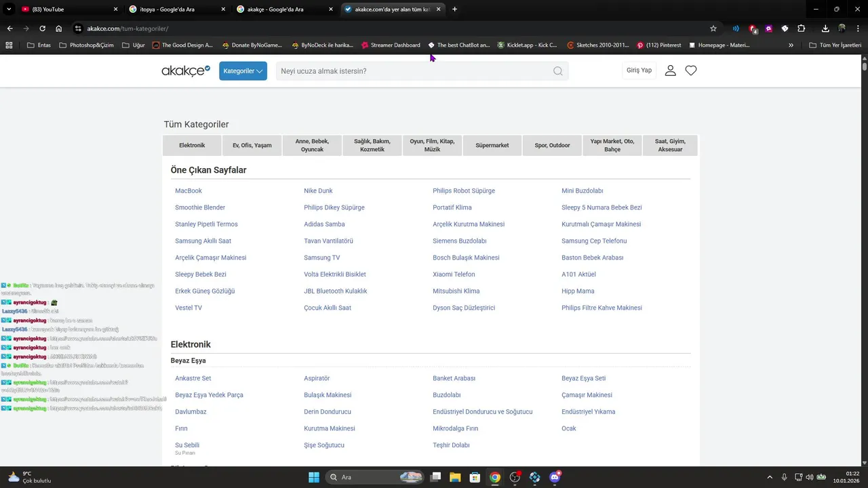This screenshot has width=868, height=488.
Task: Open the Chrome three-dot menu
Action: [x=858, y=28]
